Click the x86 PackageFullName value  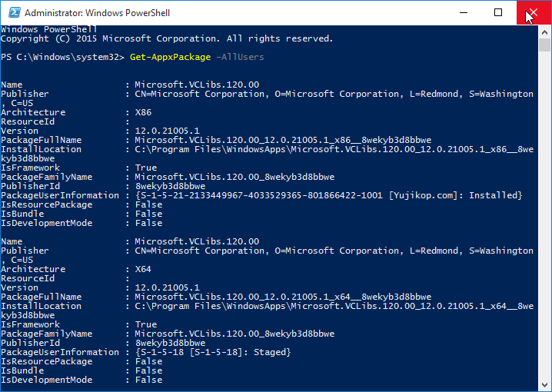(x=283, y=140)
